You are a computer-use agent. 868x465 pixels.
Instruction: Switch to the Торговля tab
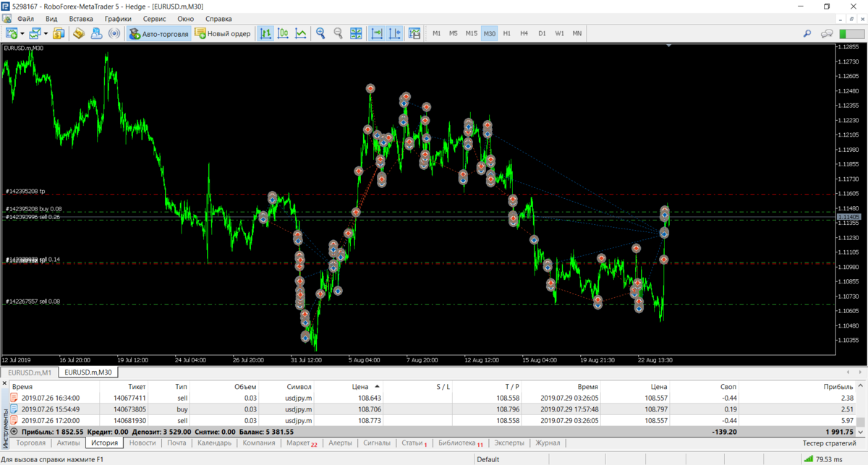(x=31, y=443)
